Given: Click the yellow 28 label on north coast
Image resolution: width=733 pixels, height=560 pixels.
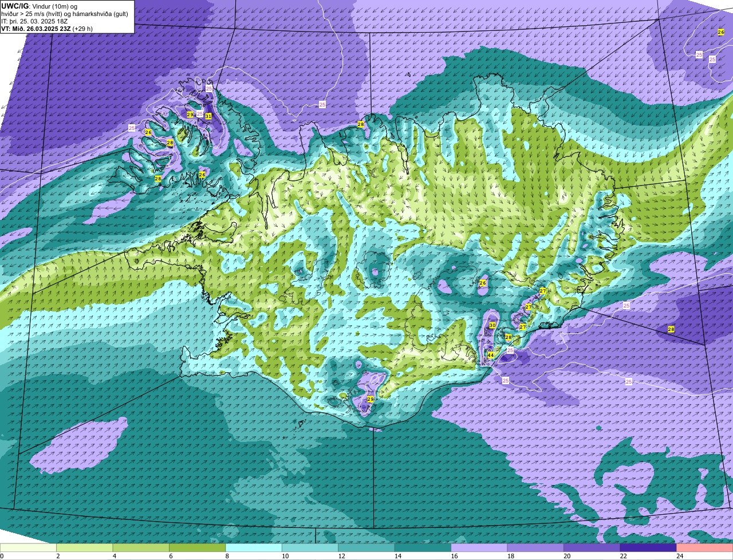Looking at the screenshot, I should tap(361, 124).
